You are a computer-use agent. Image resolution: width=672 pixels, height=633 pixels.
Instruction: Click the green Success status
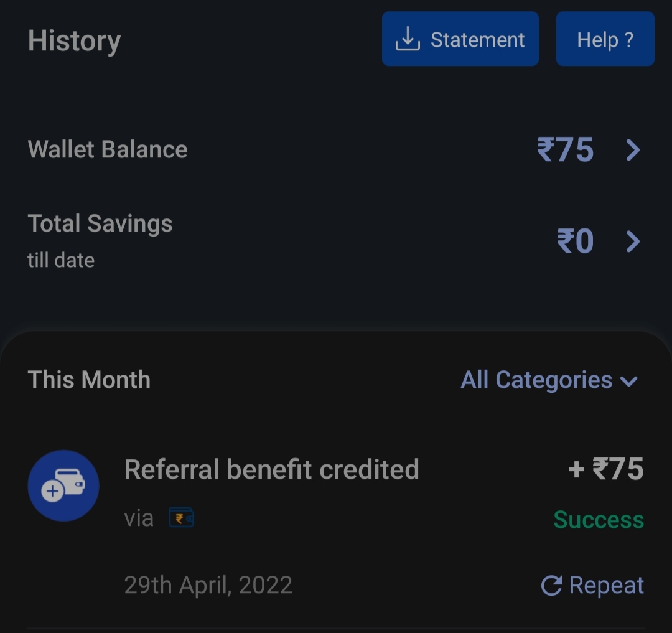tap(599, 520)
